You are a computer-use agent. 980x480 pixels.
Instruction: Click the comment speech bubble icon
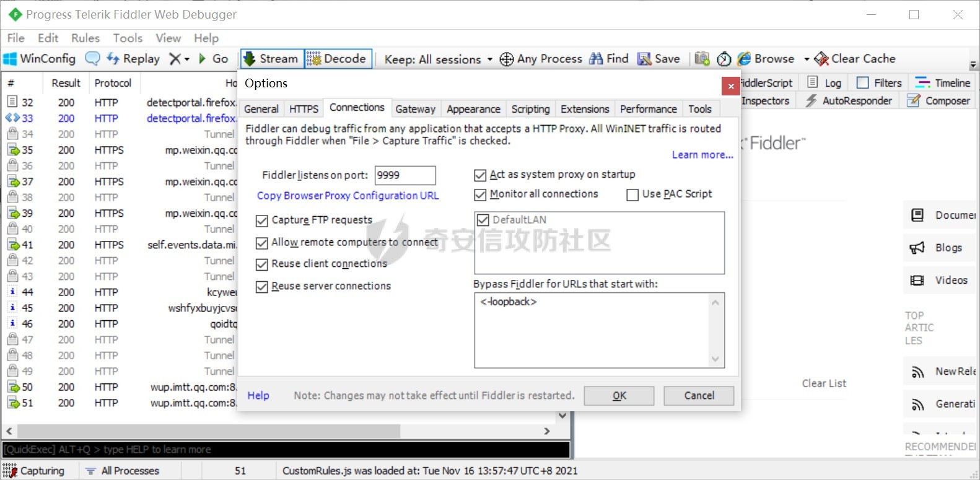click(x=92, y=59)
